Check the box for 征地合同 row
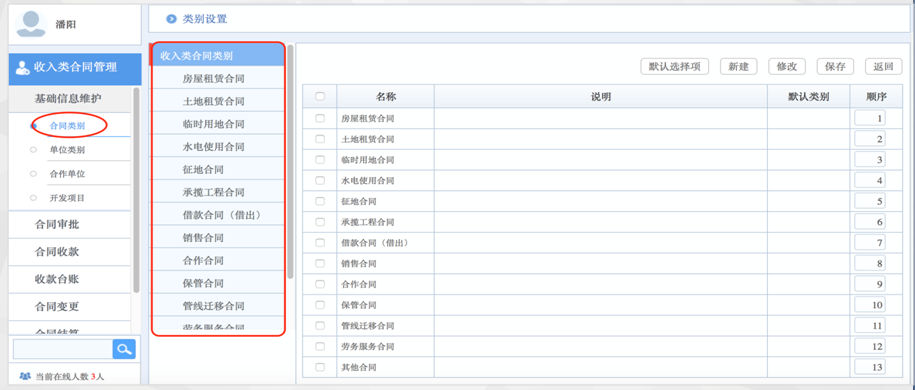This screenshot has height=390, width=915. [320, 201]
